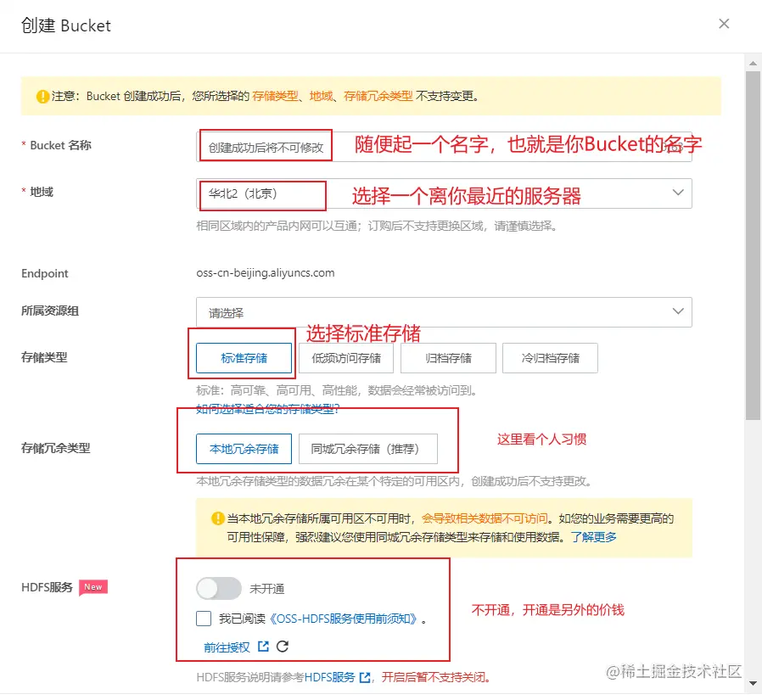Viewport: 762px width, 700px height.
Task: Click the Endpoint value oss-cn-beijing.aliyuncs.com
Action: pyautogui.click(x=266, y=273)
